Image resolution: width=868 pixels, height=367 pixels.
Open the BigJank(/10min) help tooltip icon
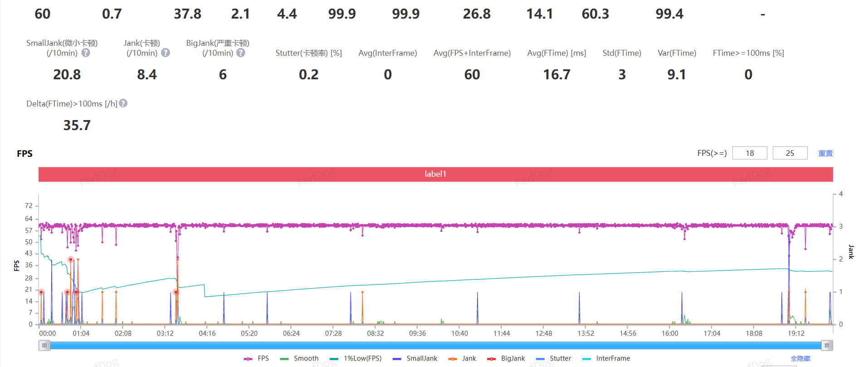(241, 53)
